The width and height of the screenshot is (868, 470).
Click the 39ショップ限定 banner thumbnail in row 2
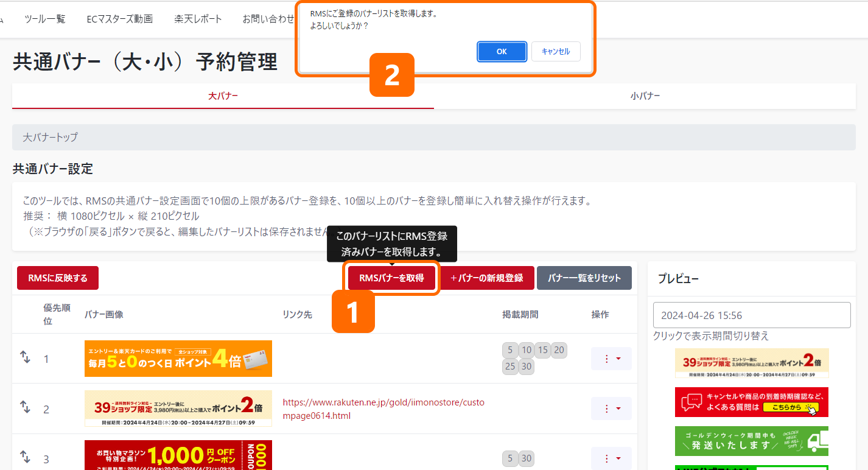178,409
